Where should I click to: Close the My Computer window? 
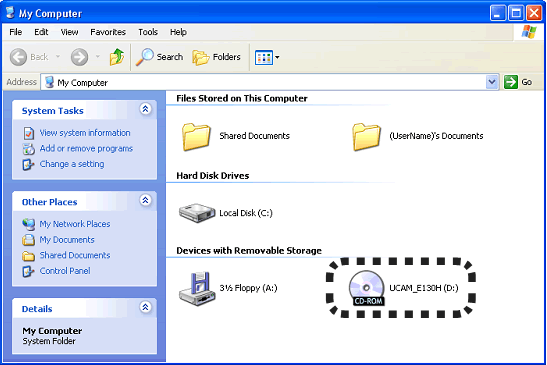point(534,14)
